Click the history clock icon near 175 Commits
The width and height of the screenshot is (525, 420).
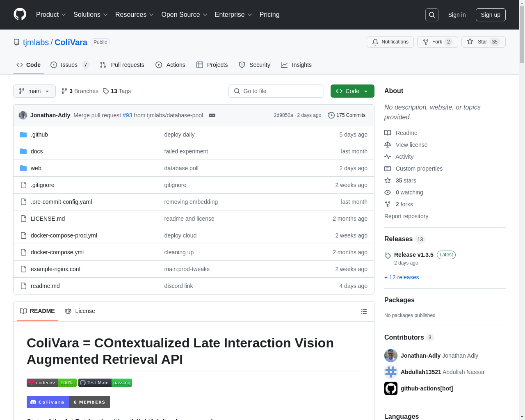[331, 115]
